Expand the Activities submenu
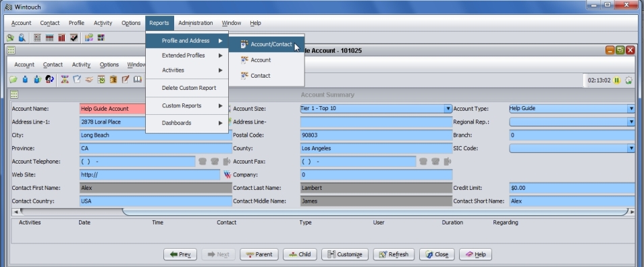Viewport: 644px width, 267px height. (x=187, y=70)
